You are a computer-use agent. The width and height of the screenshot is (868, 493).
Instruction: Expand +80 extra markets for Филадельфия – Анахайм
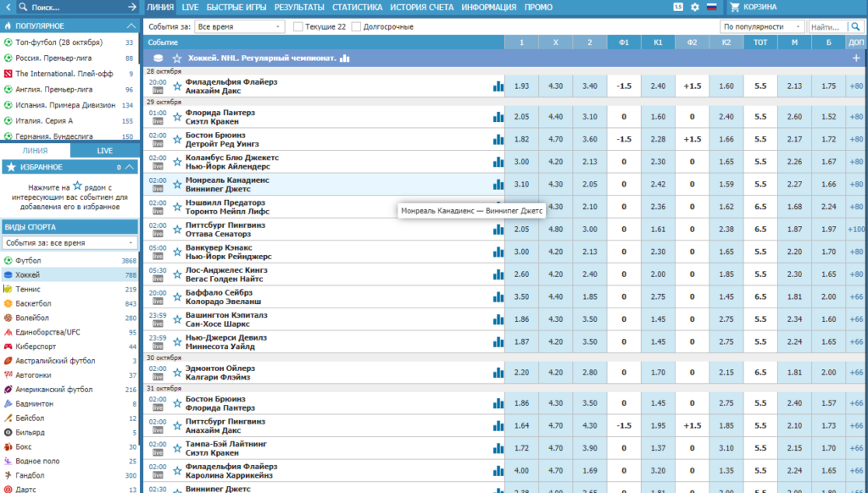point(856,86)
